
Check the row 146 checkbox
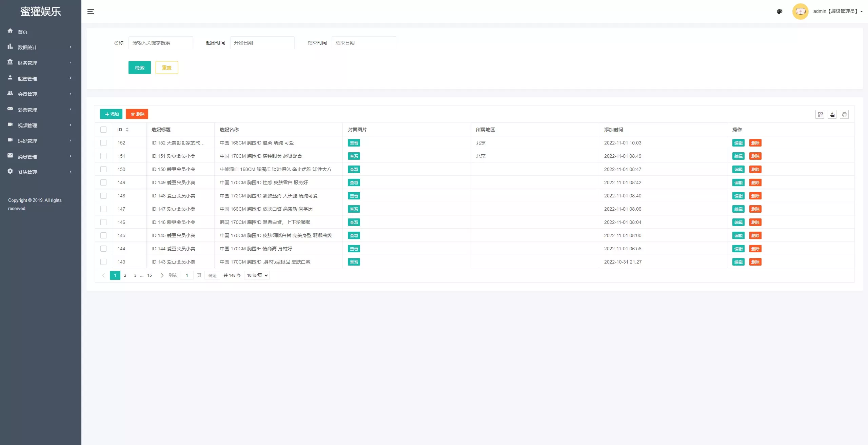[103, 222]
